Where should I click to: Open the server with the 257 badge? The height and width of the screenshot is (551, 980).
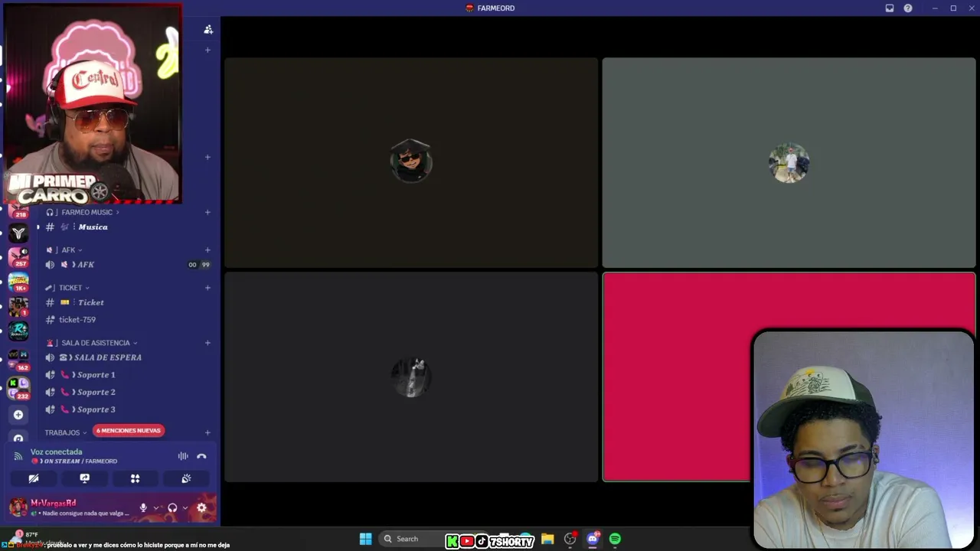pos(18,257)
